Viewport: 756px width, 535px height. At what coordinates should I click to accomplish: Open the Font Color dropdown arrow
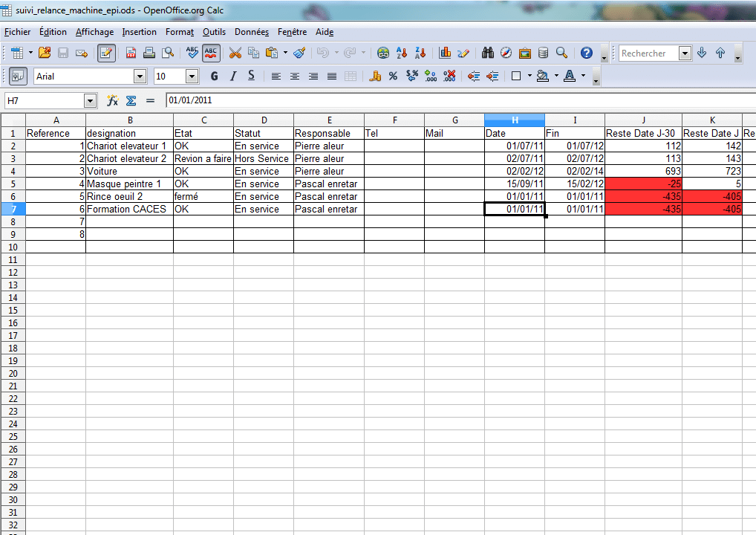584,76
